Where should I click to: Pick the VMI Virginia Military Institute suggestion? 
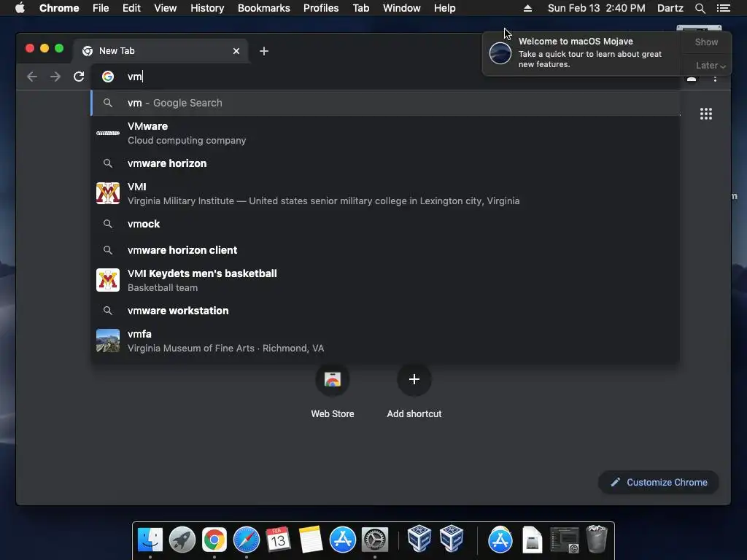click(385, 193)
